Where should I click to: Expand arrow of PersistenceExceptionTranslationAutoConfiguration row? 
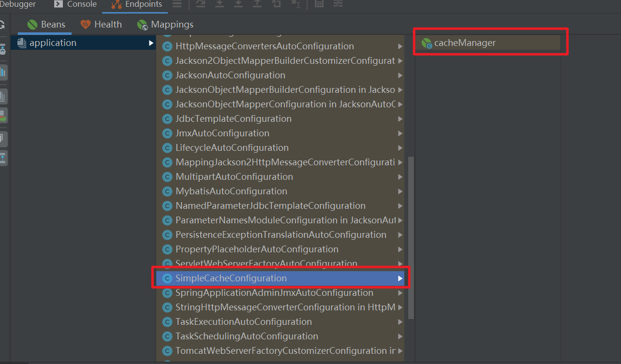(400, 235)
